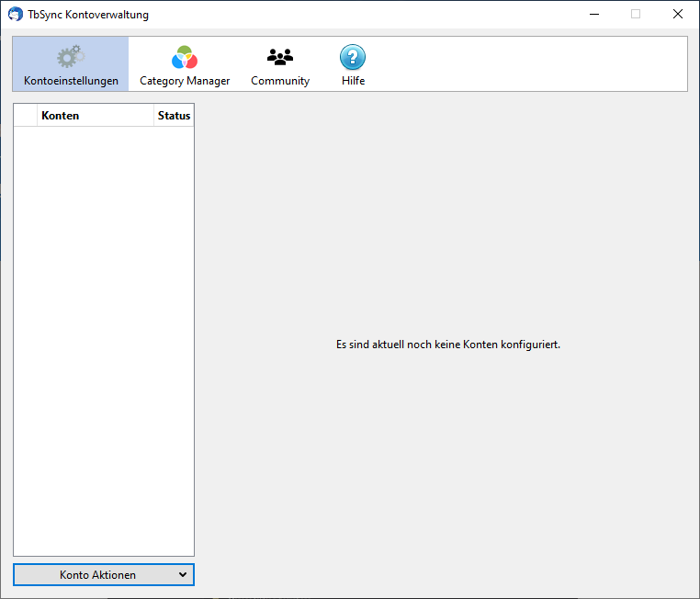The image size is (700, 599).
Task: Click the Status column header
Action: point(175,116)
